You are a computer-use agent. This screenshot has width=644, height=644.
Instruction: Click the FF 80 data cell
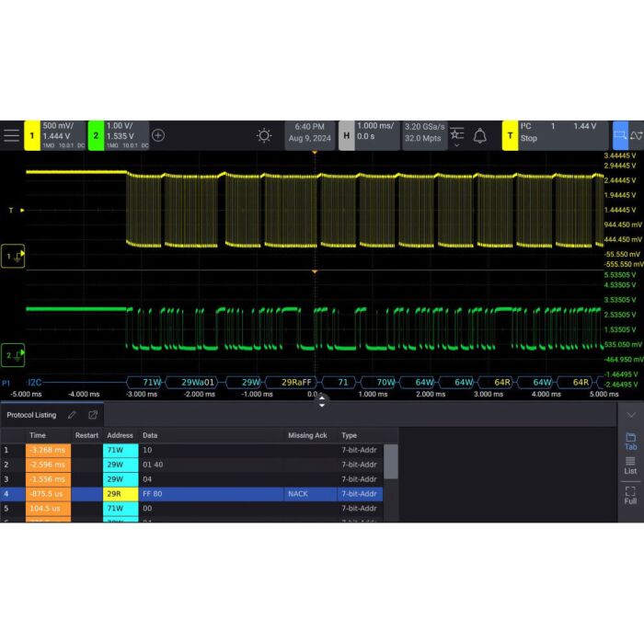click(211, 494)
